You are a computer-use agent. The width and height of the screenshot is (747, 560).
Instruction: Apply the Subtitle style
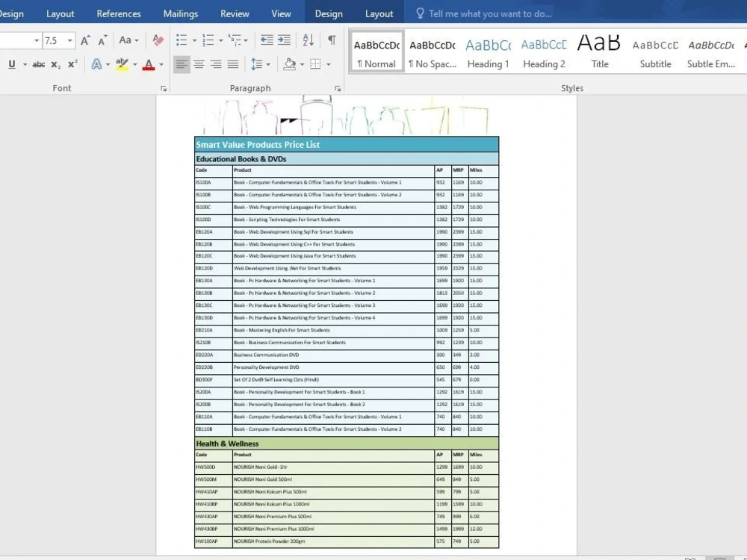click(x=656, y=52)
